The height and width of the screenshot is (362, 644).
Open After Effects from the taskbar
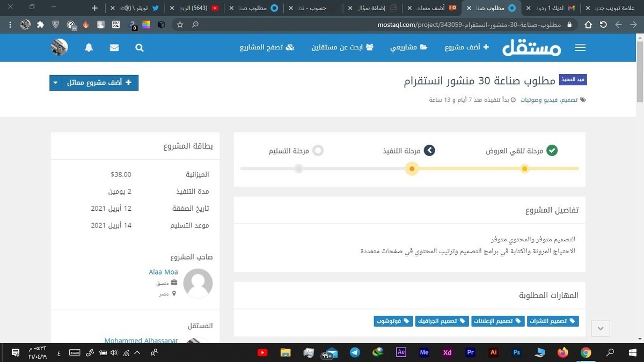click(x=401, y=352)
